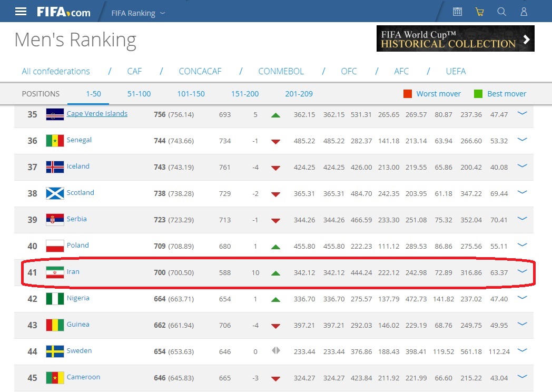The image size is (552, 392).
Task: Click the Worst mover red square icon
Action: [x=408, y=93]
